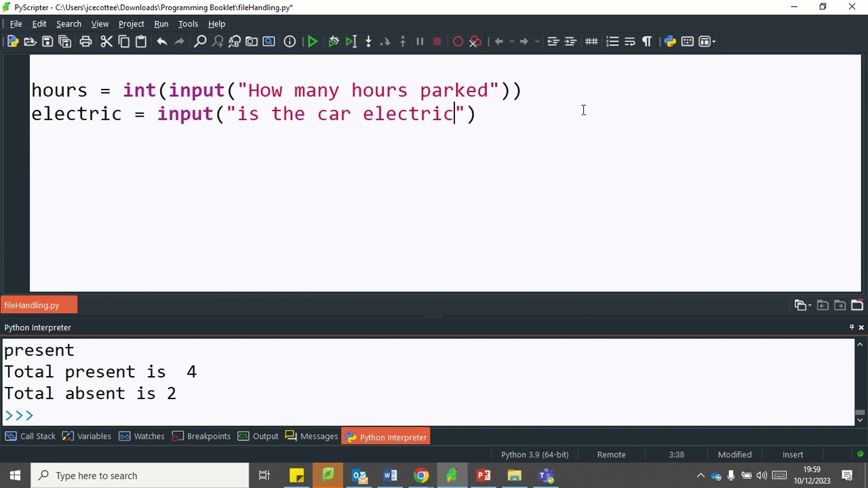This screenshot has height=488, width=868.
Task: Open Word from the taskbar
Action: click(390, 476)
